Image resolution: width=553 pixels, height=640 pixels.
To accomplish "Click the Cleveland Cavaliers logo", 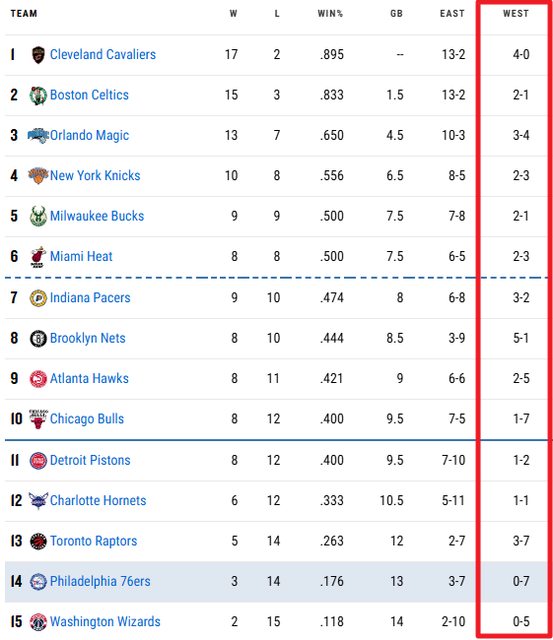I will [x=38, y=54].
